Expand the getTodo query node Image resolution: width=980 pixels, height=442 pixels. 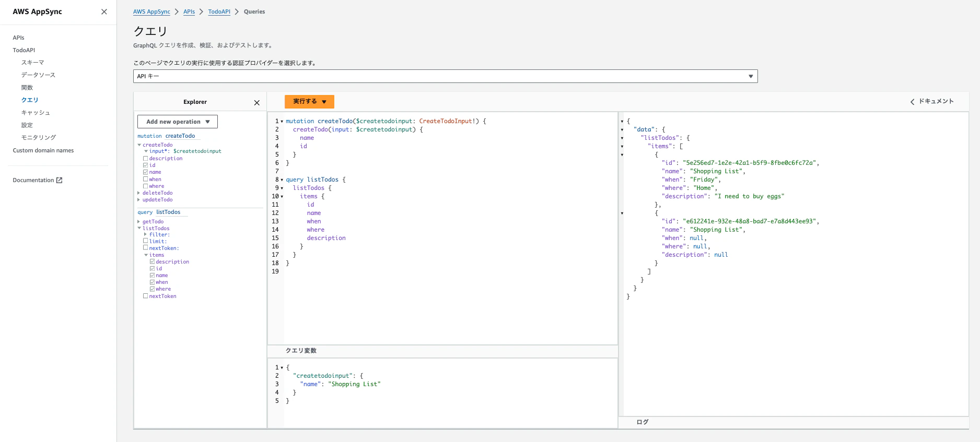pos(139,222)
